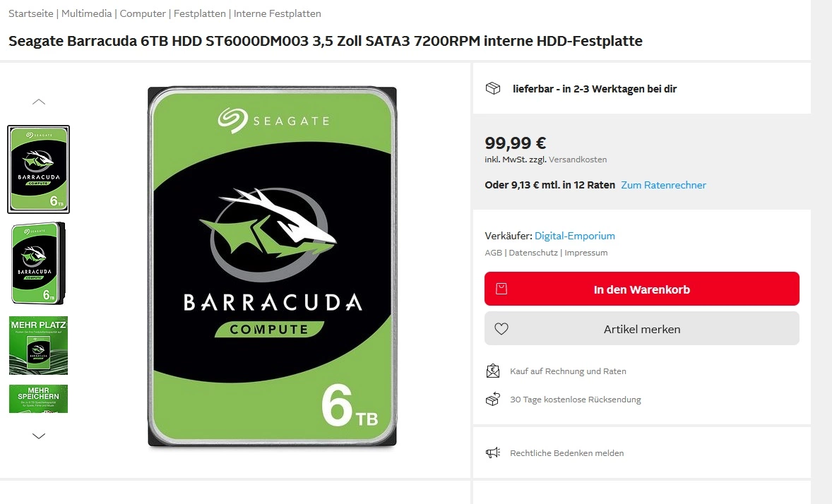Open the Zum Ratenrechner link
Screen dimensions: 832x504
coord(663,185)
